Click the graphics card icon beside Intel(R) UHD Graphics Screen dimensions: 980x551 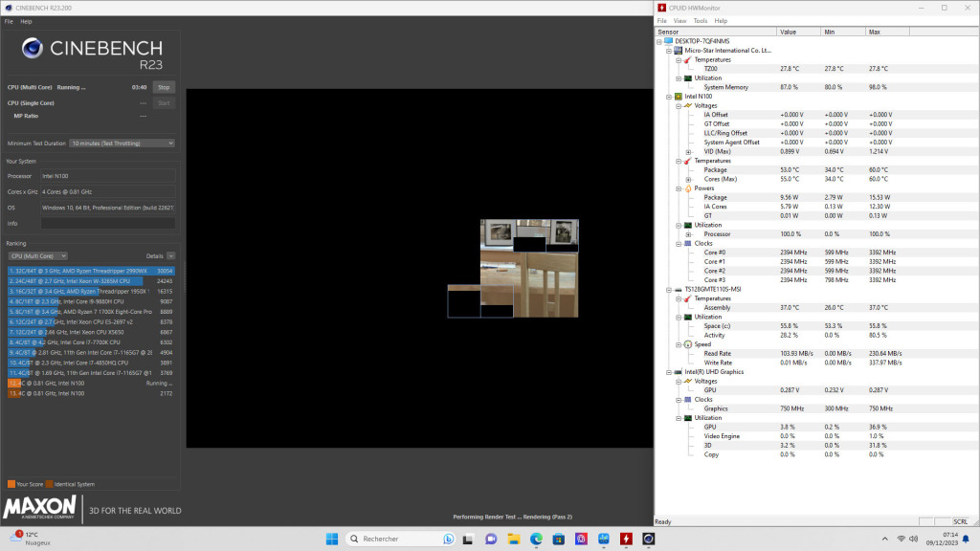tap(679, 372)
